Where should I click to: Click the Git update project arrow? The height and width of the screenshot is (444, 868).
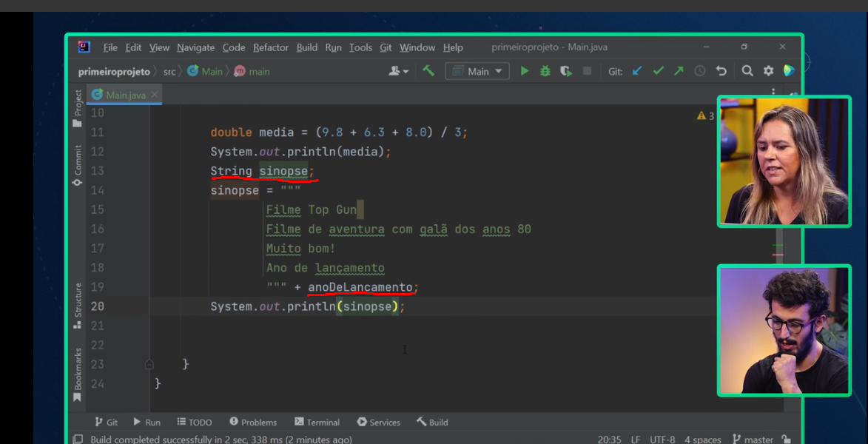point(637,71)
